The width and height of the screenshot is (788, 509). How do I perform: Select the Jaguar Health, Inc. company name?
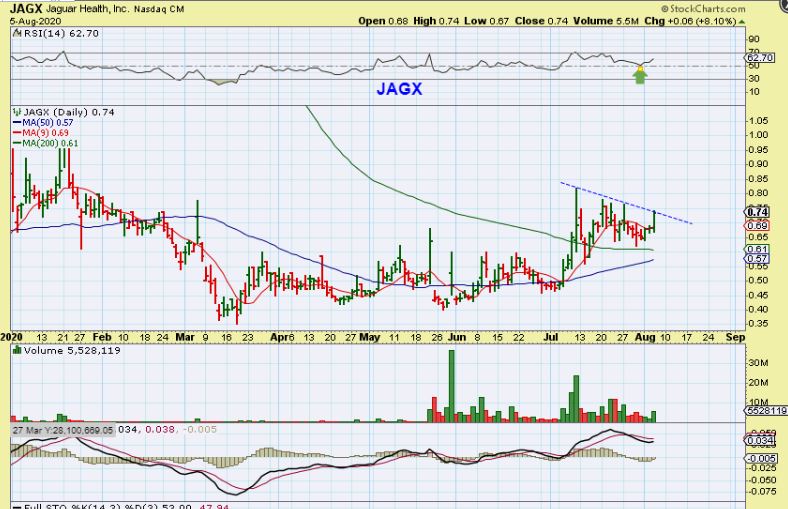coord(88,9)
